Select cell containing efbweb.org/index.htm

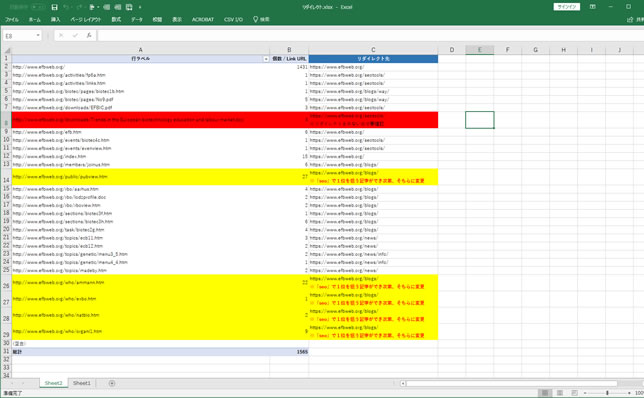pyautogui.click(x=140, y=156)
